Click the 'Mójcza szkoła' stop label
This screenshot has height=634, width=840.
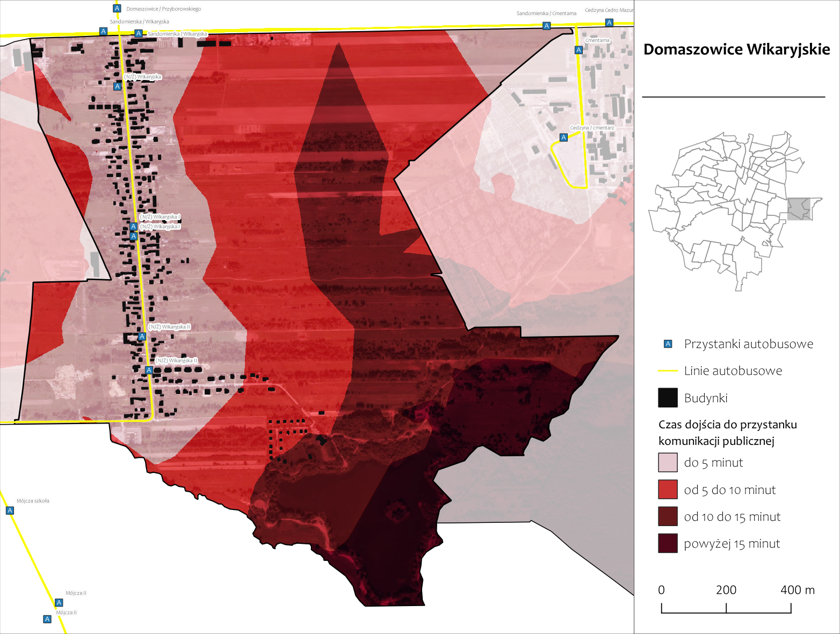pyautogui.click(x=33, y=501)
